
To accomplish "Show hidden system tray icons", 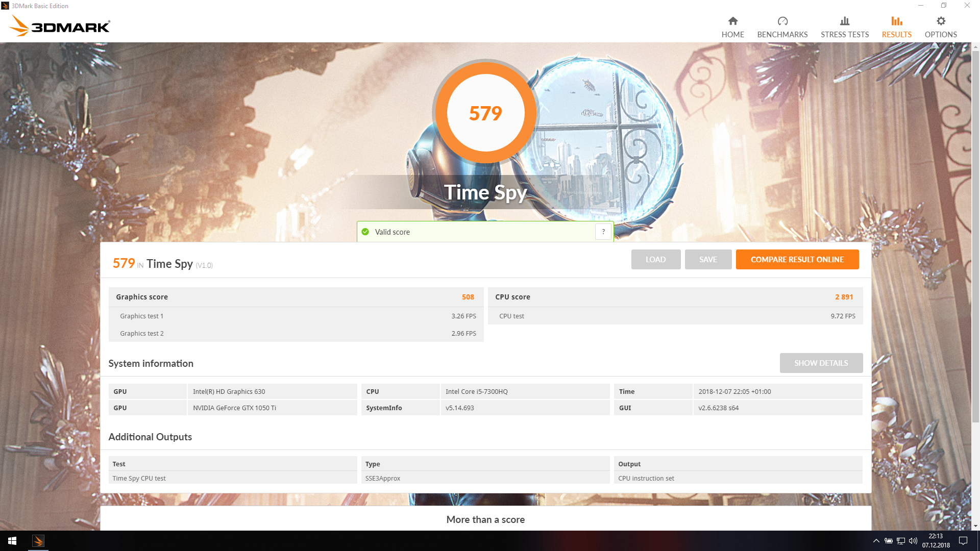I will [x=876, y=541].
